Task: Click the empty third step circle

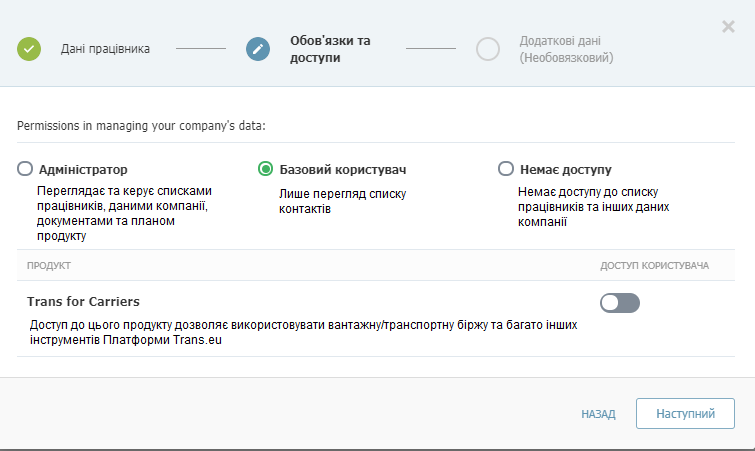Action: tap(488, 49)
